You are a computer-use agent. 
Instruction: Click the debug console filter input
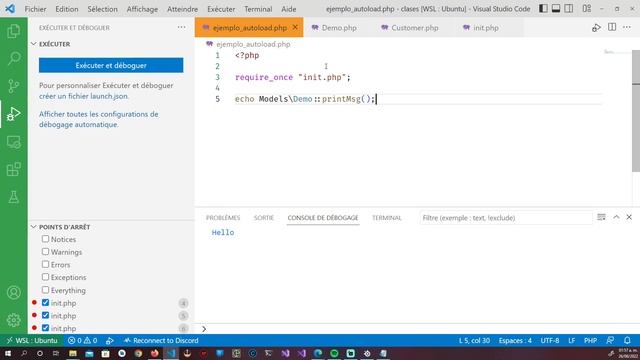505,218
